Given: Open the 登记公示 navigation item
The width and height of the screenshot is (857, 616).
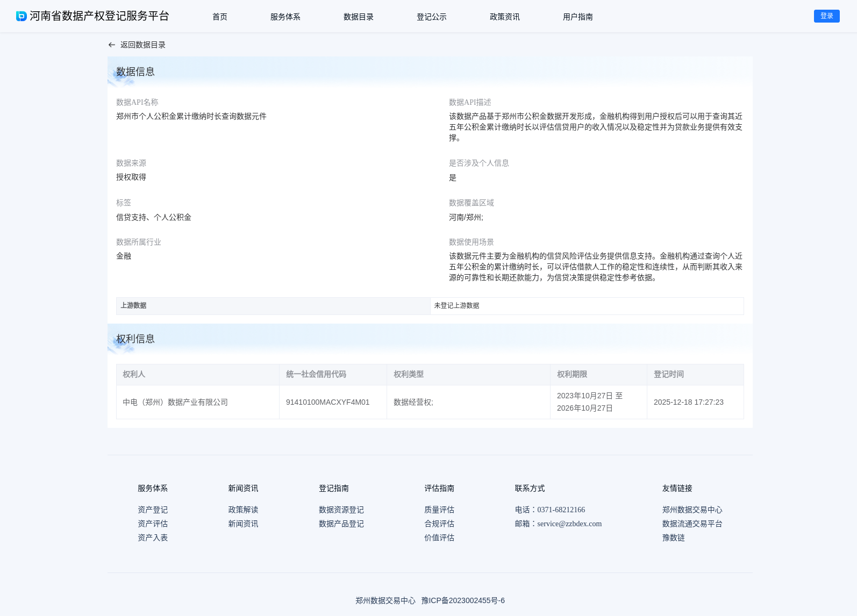Looking at the screenshot, I should (432, 17).
